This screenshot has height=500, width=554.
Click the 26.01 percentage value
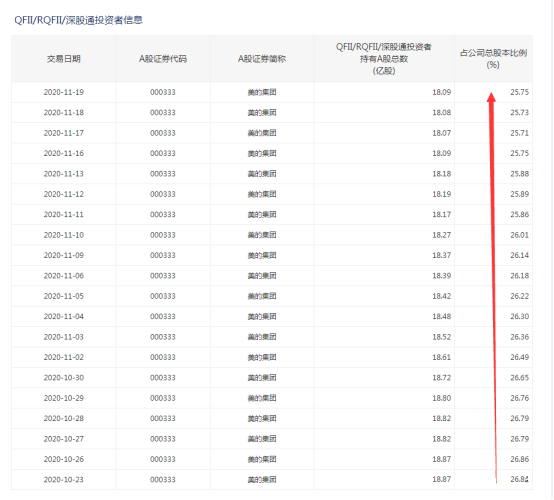tap(519, 235)
